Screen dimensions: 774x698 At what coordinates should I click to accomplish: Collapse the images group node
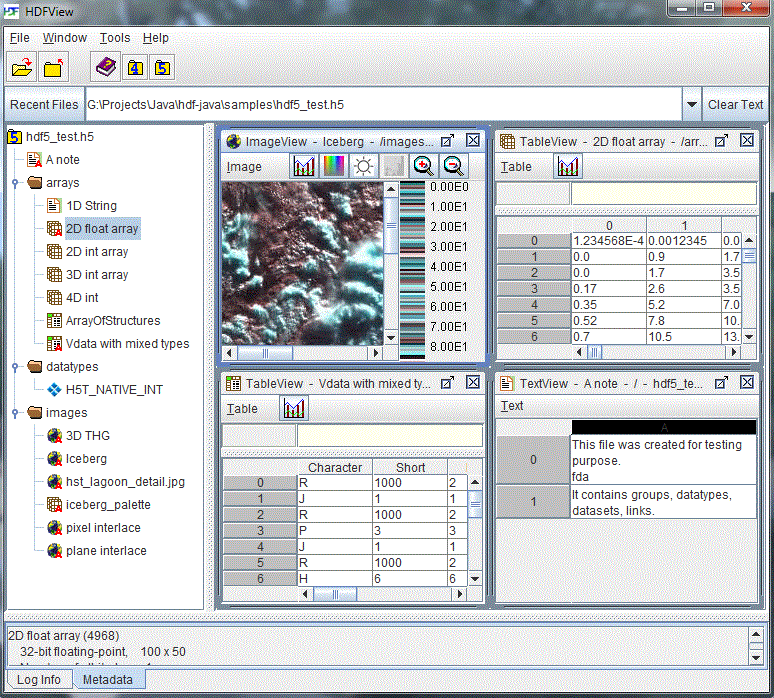click(15, 413)
